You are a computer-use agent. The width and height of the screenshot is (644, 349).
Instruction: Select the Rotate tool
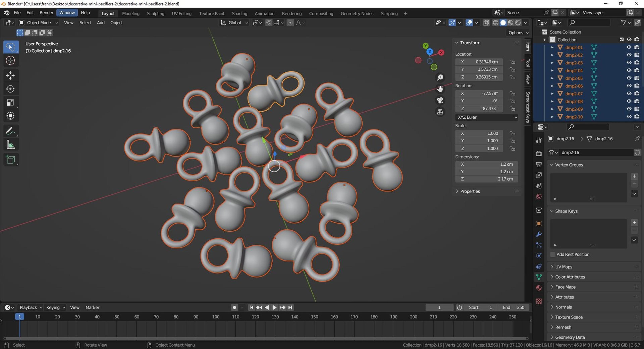10,89
